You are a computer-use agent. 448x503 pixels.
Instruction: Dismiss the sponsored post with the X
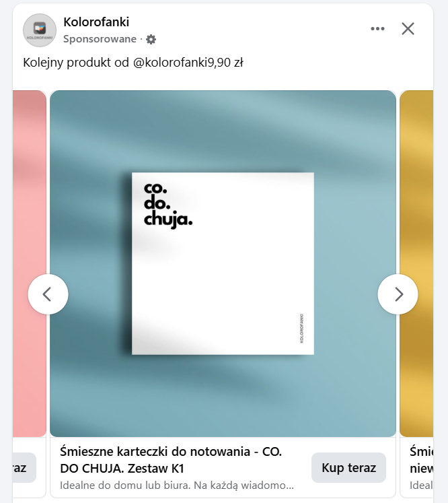pyautogui.click(x=408, y=28)
